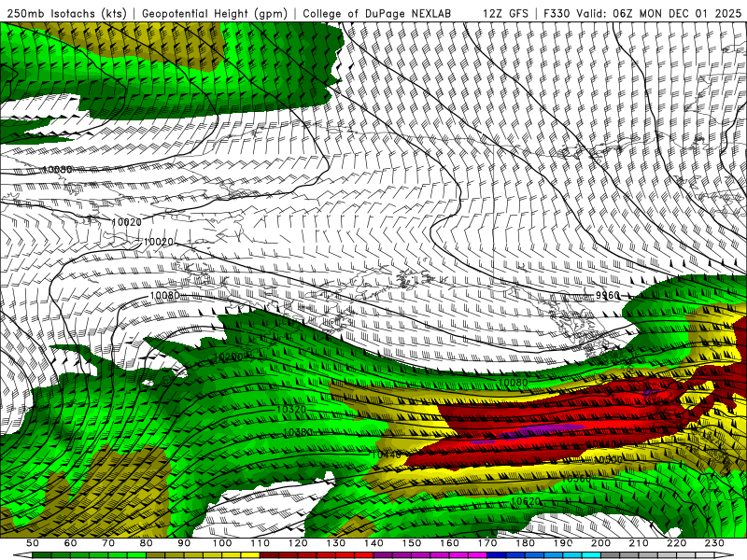Screen dimensions: 747x560
Task: Click the 10380 height contour label
Action: click(x=298, y=432)
